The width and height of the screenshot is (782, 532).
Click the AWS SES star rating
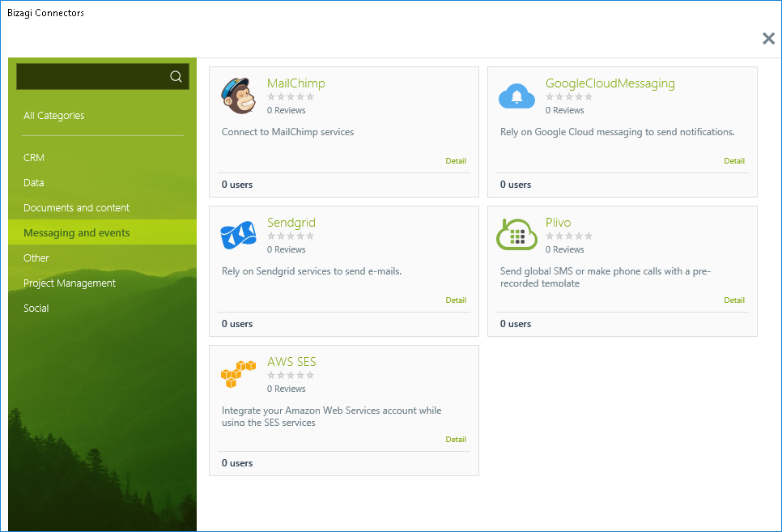[291, 375]
